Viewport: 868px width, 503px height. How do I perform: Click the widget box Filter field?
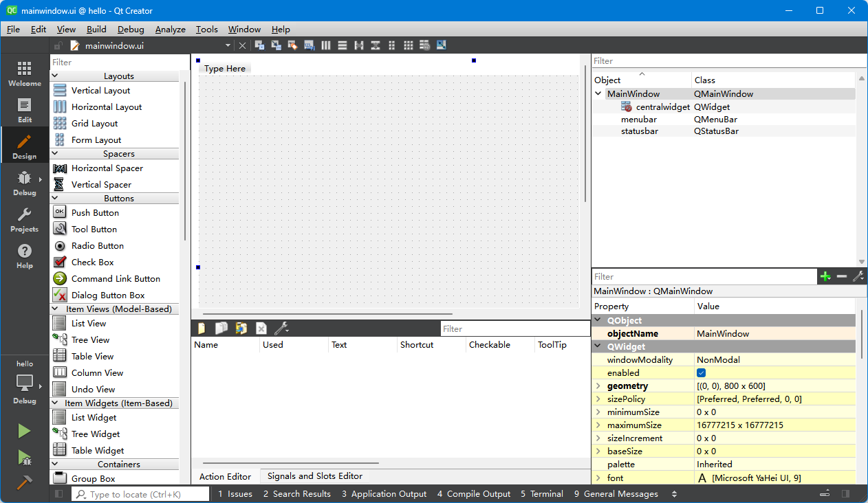click(117, 63)
